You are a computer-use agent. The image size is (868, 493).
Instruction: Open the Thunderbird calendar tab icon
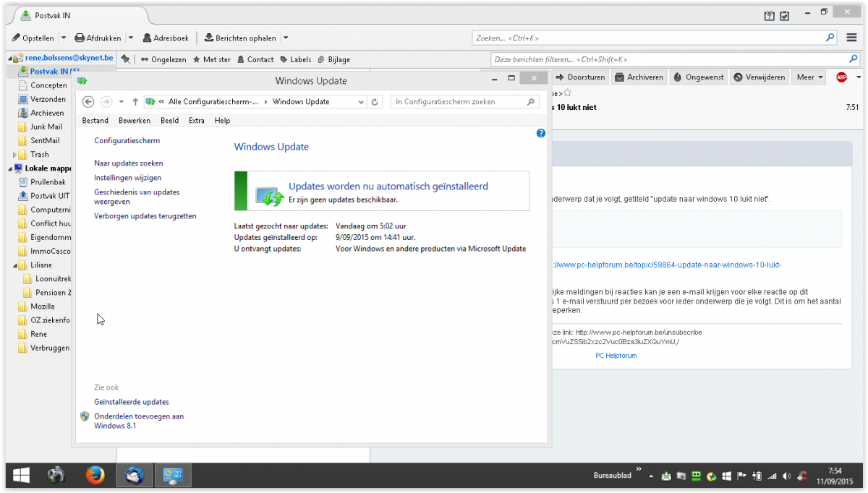click(770, 15)
